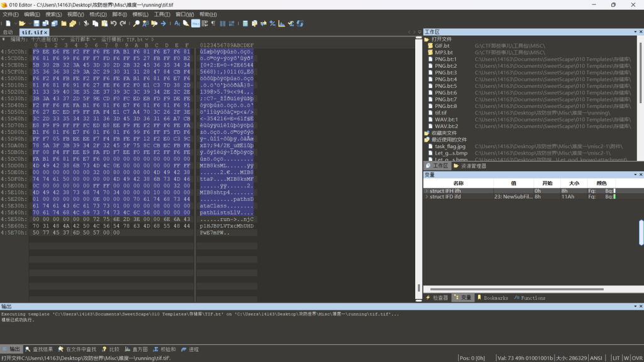Toggle Hex edit mode button in toolbar
Viewport: 644px width, 362px height.
[x=196, y=24]
